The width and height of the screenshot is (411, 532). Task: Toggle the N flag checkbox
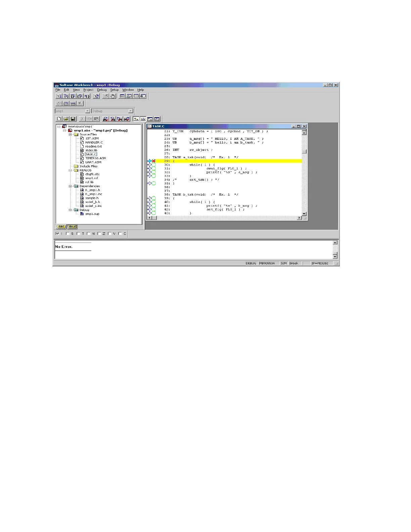(89, 233)
